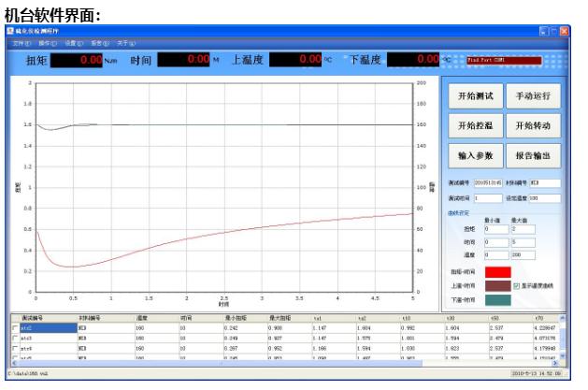This screenshot has width=588, height=390.
Task: Open the 操作 menu
Action: (48, 43)
